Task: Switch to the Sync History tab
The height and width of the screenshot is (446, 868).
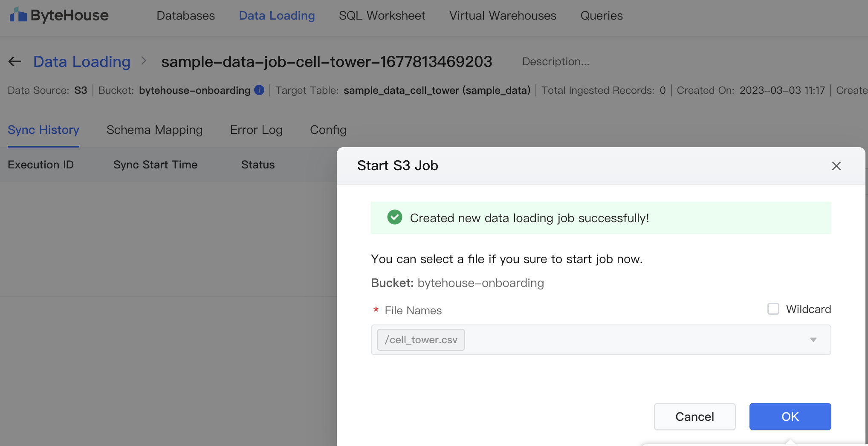Action: (x=43, y=130)
